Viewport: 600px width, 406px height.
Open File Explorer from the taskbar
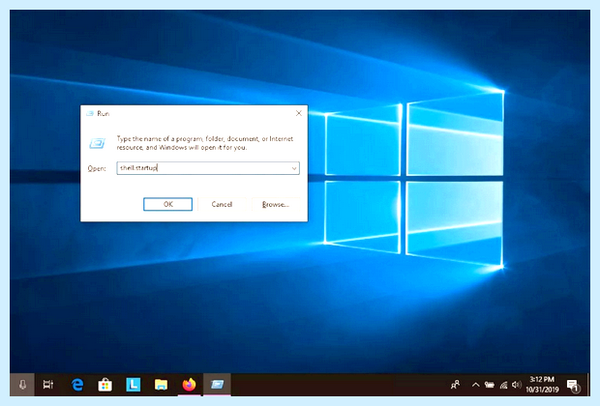(x=161, y=385)
